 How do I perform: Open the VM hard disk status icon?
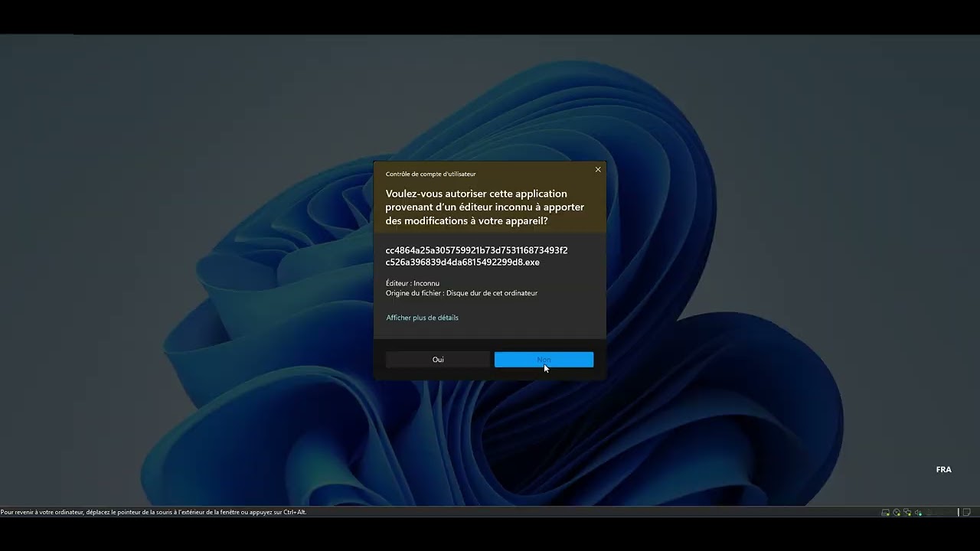click(x=885, y=513)
